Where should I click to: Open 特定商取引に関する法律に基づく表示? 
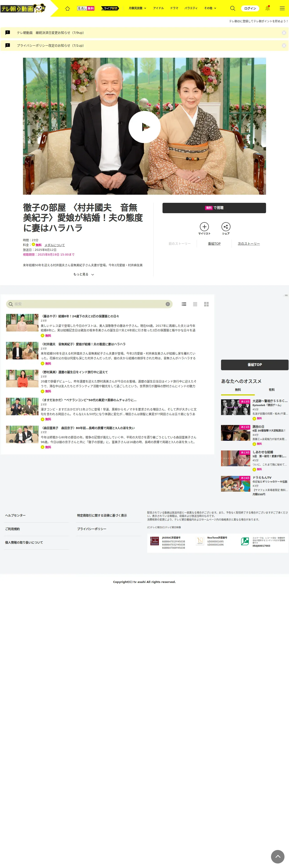[102, 516]
